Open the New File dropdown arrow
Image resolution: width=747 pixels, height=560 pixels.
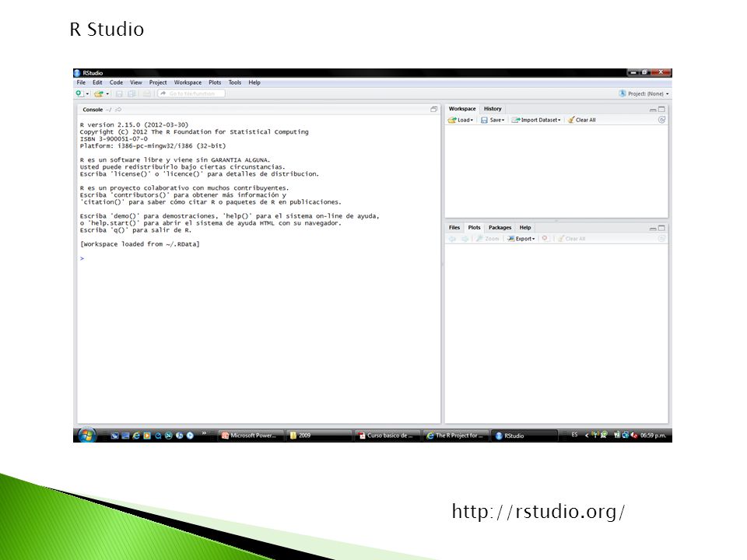tap(88, 94)
